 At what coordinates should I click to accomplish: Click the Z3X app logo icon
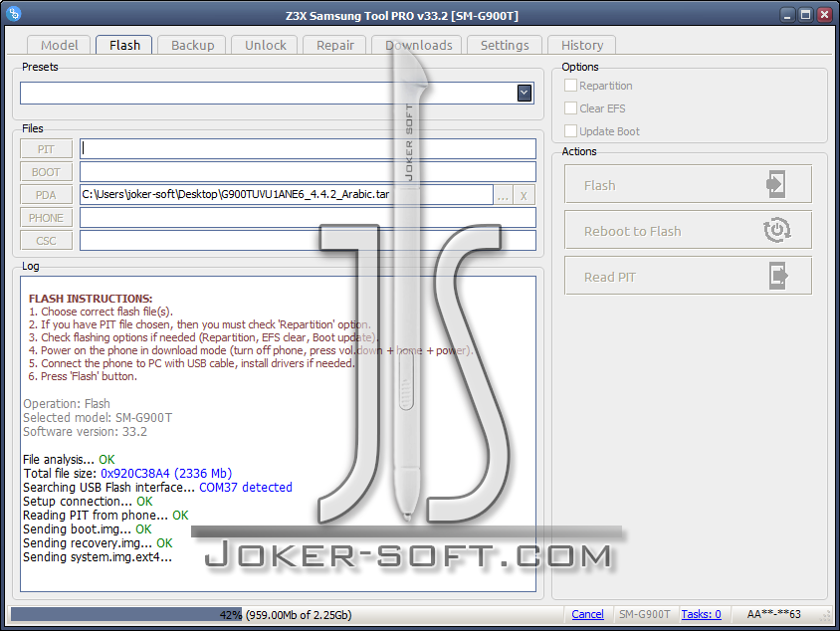coord(14,13)
